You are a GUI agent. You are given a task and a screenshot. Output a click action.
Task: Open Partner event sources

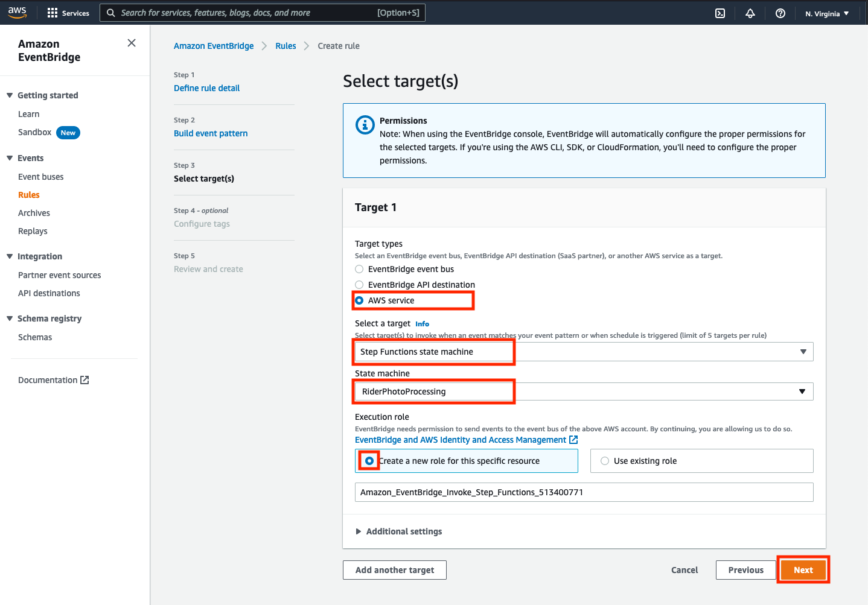[60, 275]
